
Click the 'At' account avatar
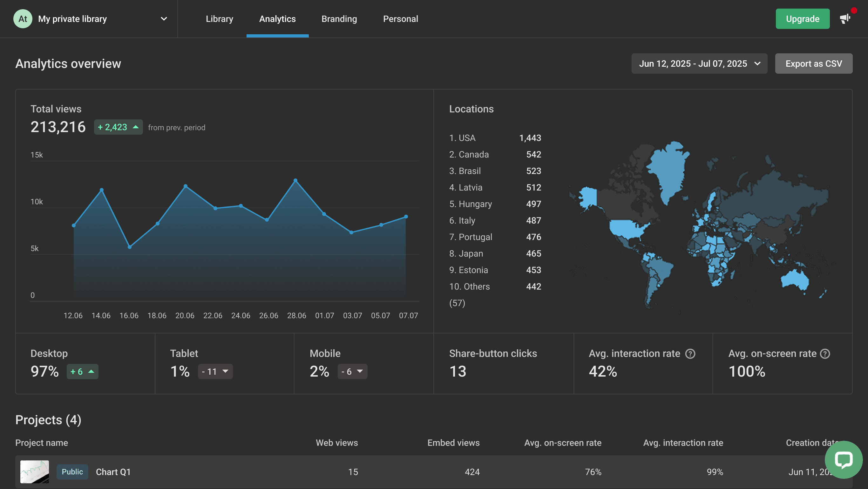tap(23, 19)
